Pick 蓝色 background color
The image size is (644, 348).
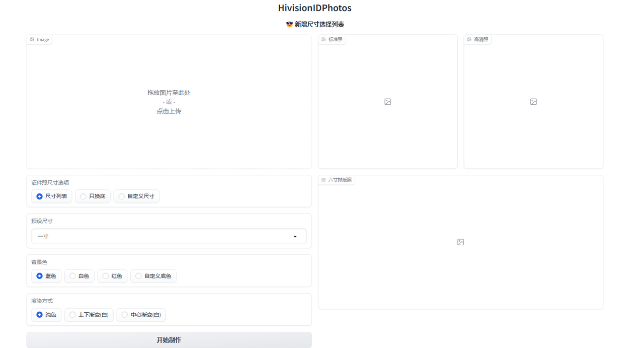pos(40,276)
